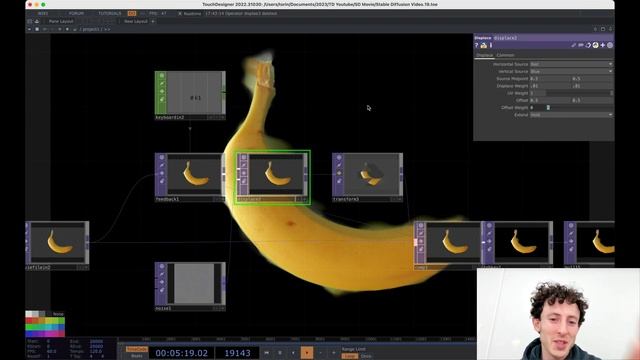The width and height of the screenshot is (640, 360).
Task: Click second icon left of Pane Layout label
Action: (x=37, y=21)
